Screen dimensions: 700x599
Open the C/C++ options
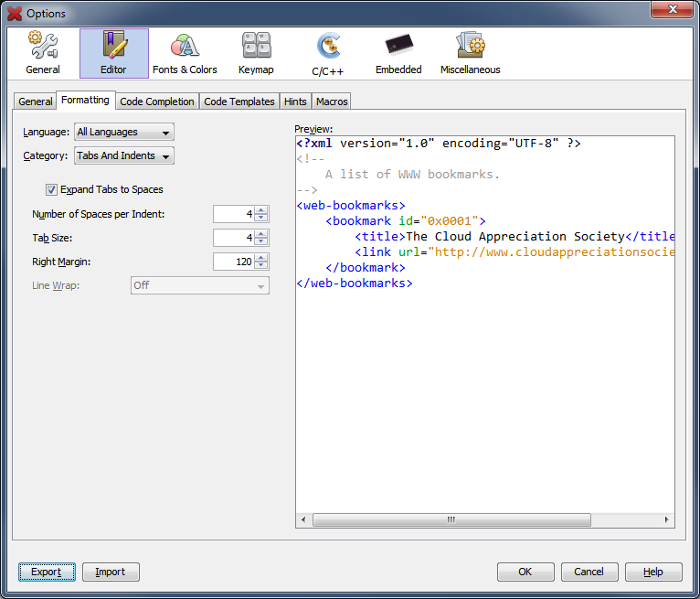[x=328, y=53]
